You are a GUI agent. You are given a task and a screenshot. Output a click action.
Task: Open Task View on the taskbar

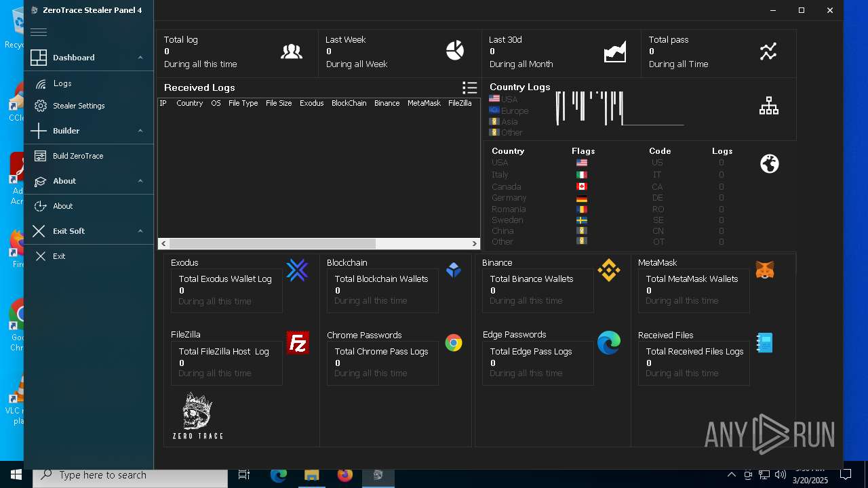244,475
